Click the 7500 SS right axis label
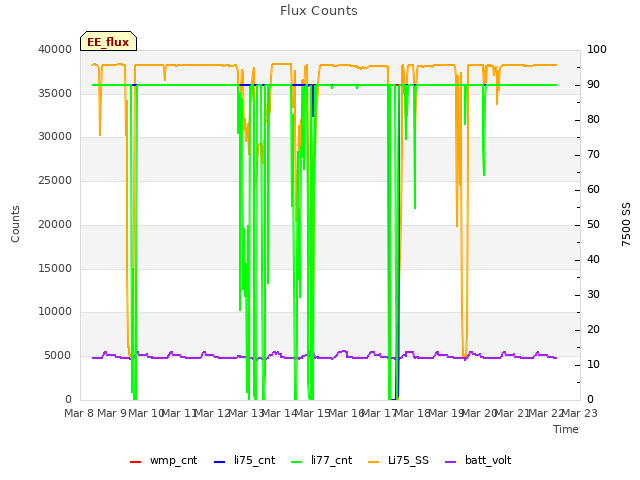 [626, 224]
